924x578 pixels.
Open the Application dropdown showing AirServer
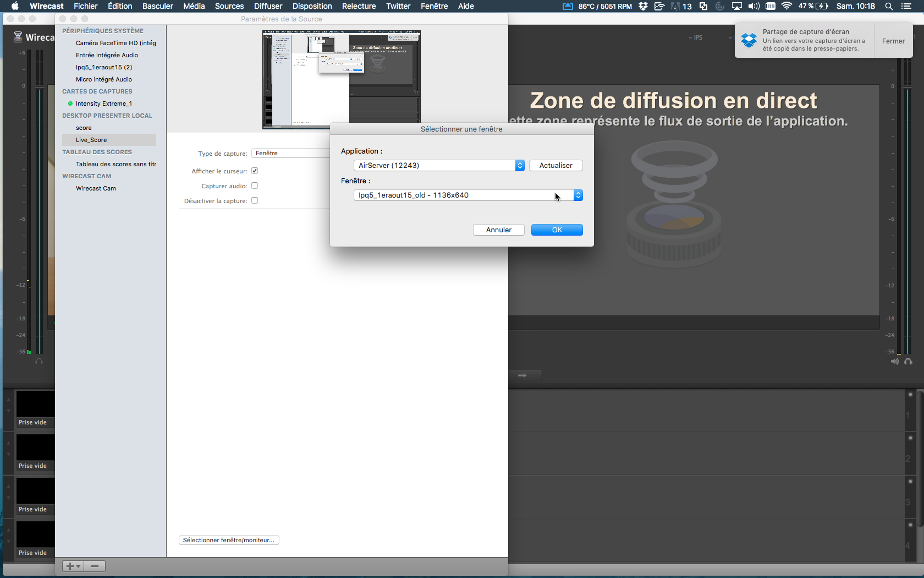[439, 165]
